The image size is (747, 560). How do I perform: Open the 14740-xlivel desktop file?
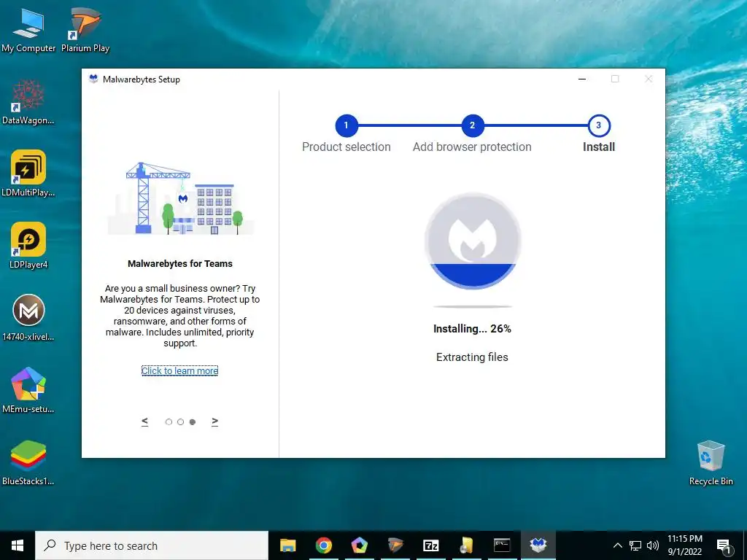coord(28,319)
